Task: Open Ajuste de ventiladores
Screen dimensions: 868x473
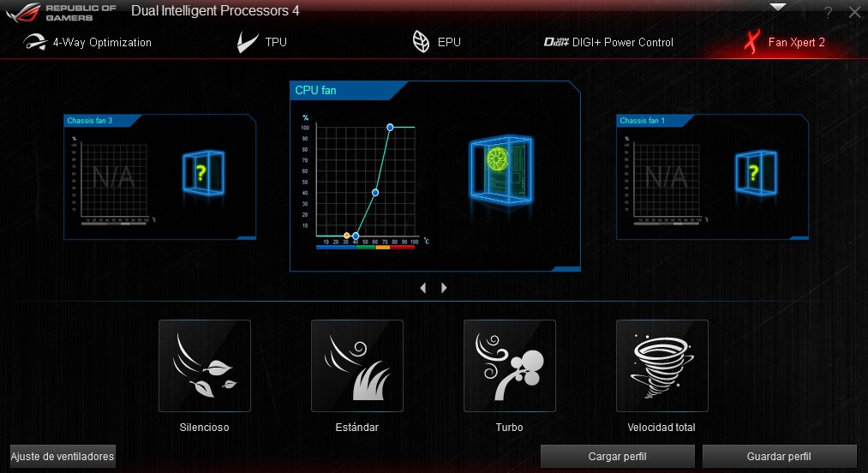Action: 63,457
